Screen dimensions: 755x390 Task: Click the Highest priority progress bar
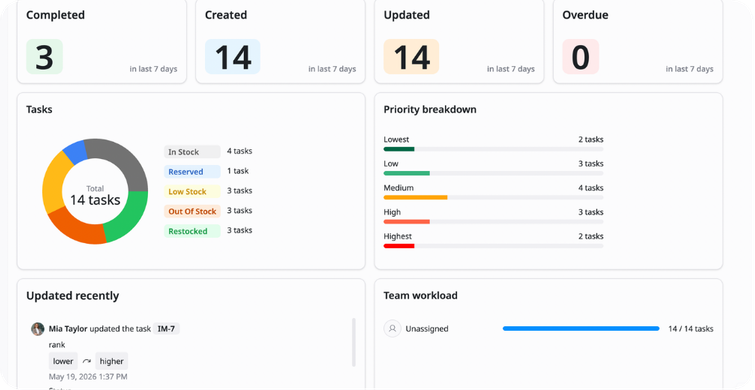(493, 246)
